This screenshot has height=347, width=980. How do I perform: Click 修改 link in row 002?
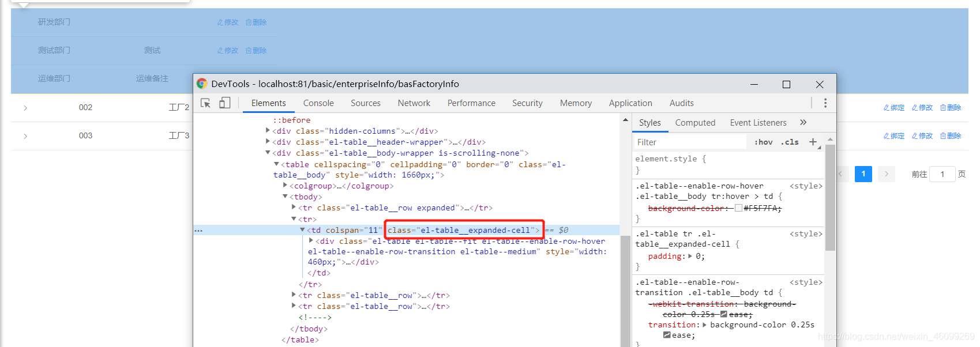(922, 108)
